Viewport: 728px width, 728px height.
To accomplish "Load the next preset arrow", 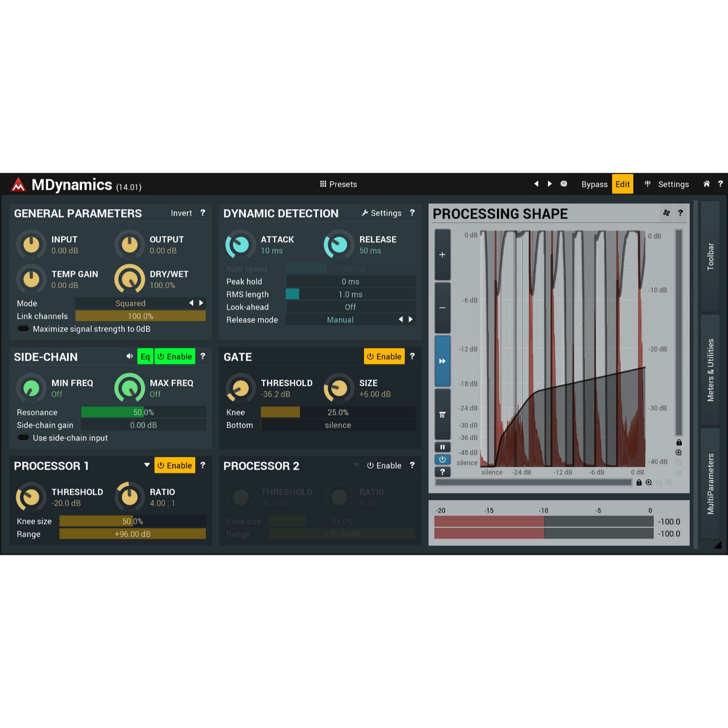I will [x=549, y=184].
